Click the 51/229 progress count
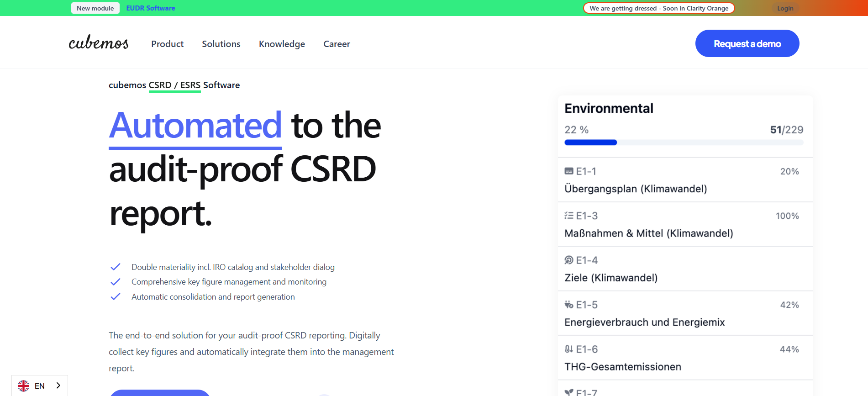868x396 pixels. (787, 130)
